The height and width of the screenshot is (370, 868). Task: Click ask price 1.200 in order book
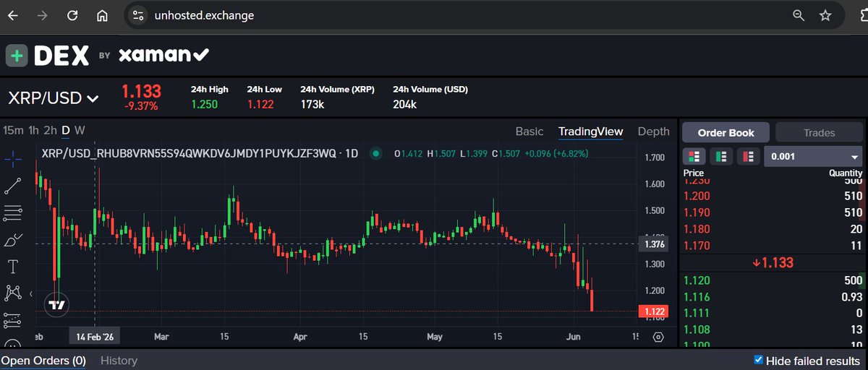pyautogui.click(x=697, y=196)
